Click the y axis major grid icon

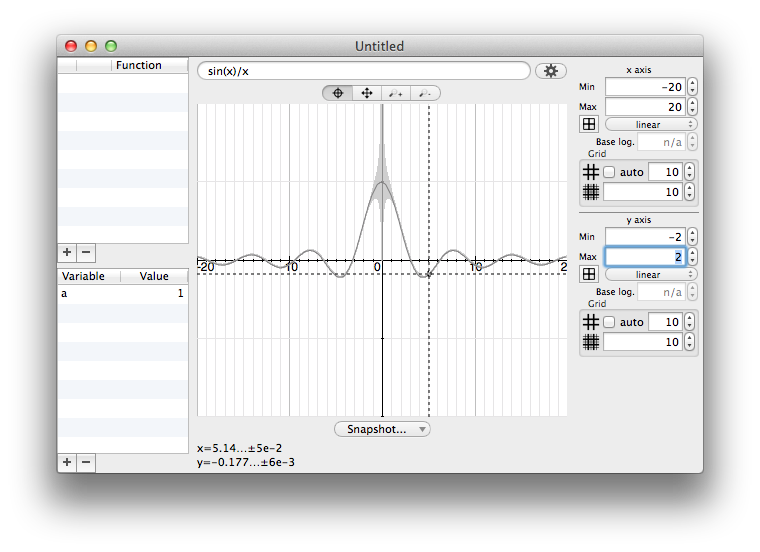(590, 322)
